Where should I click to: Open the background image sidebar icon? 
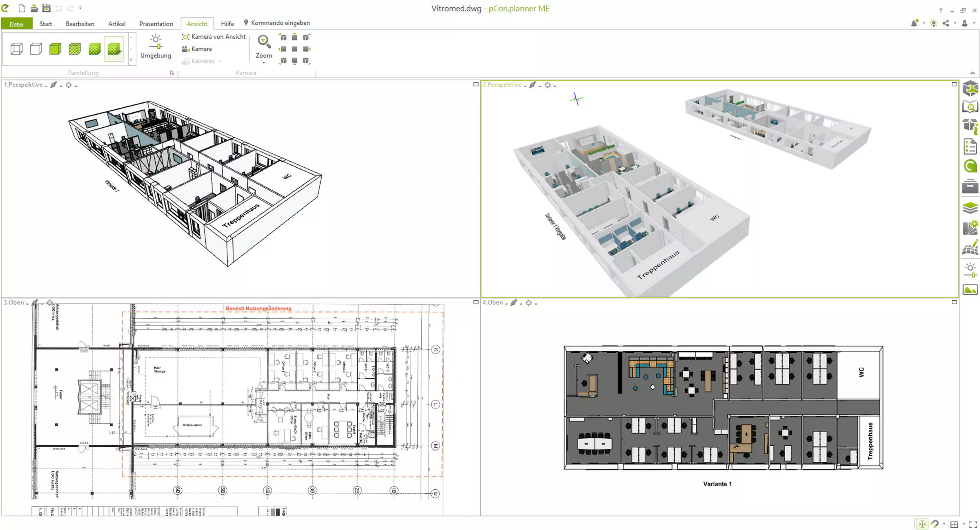(x=970, y=290)
